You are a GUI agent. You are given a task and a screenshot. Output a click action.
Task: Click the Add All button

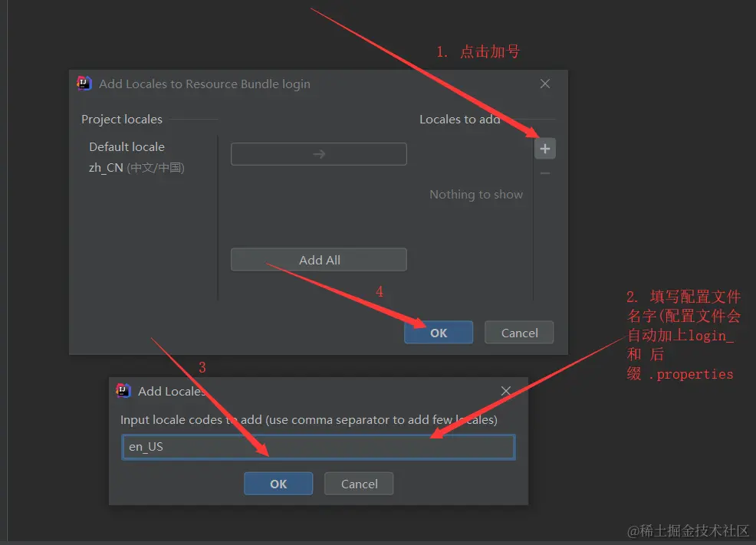[x=319, y=260]
